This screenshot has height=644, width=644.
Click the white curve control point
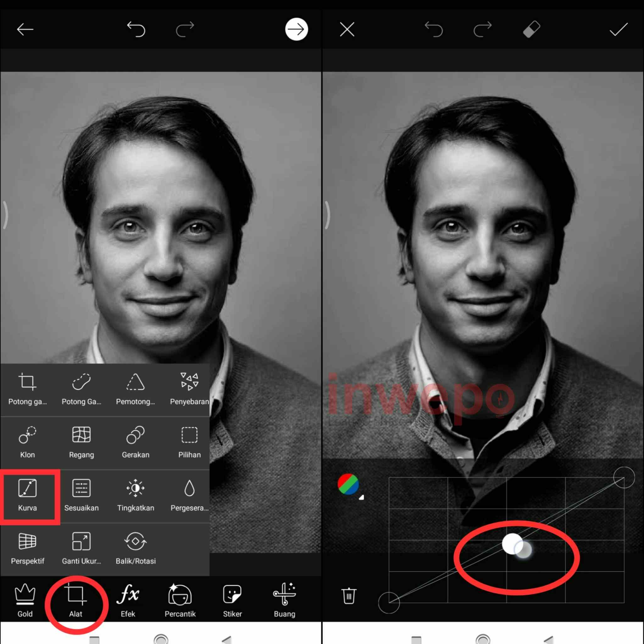tap(512, 544)
